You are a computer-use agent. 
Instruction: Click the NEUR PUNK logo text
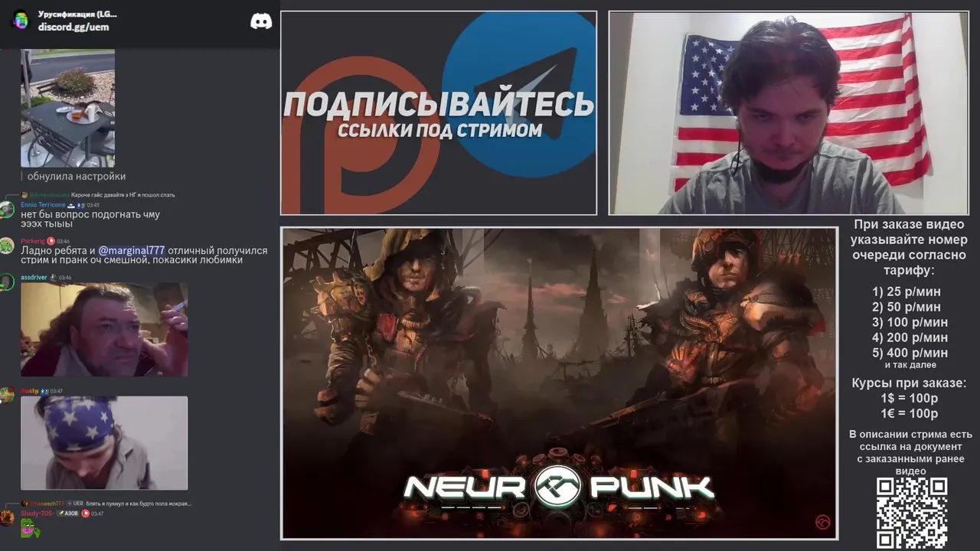[x=559, y=487]
